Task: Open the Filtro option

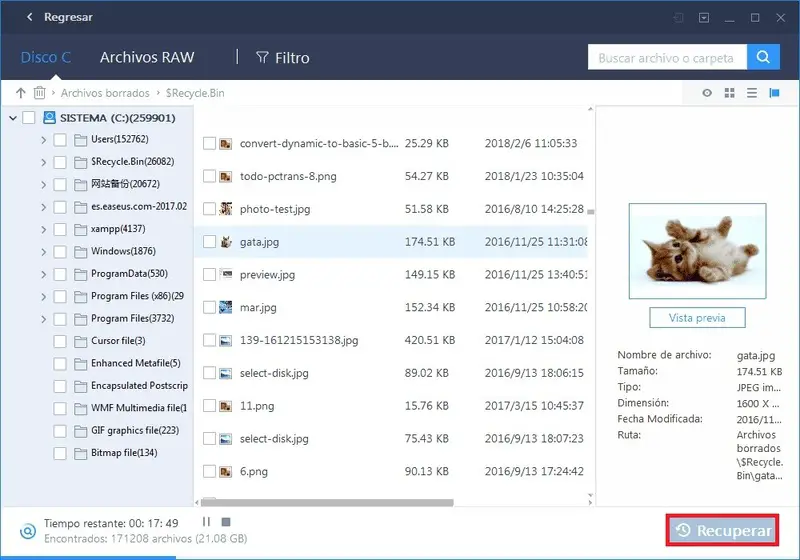Action: 282,58
